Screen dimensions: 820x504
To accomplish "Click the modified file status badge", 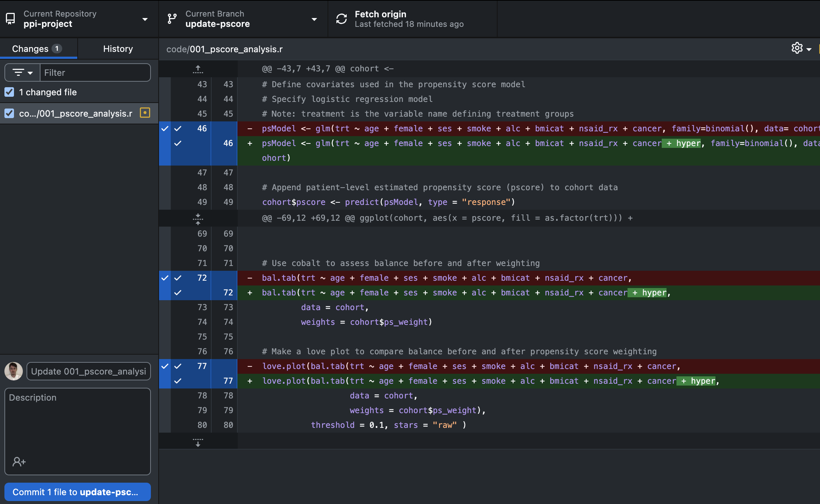I will [145, 113].
